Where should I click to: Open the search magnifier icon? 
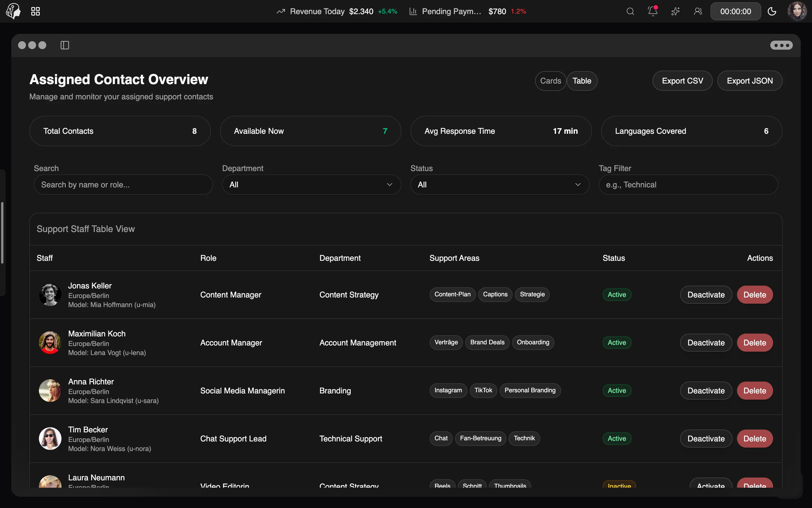pos(630,11)
